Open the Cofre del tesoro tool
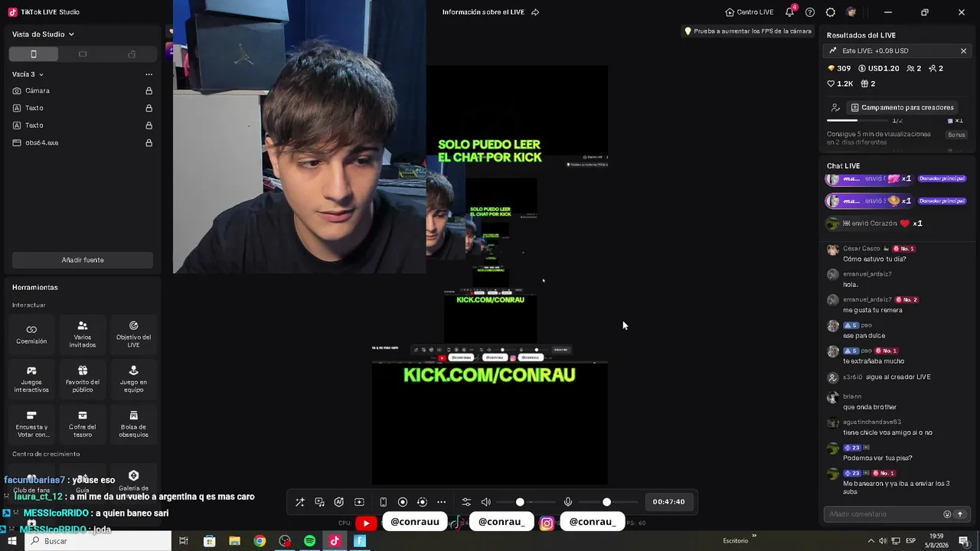980x551 pixels. [x=83, y=425]
